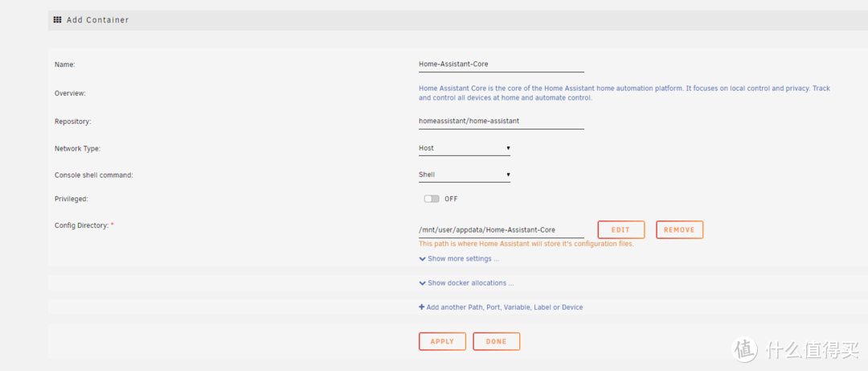Viewport: 868px width, 371px height.
Task: Click the Name label
Action: (65, 64)
